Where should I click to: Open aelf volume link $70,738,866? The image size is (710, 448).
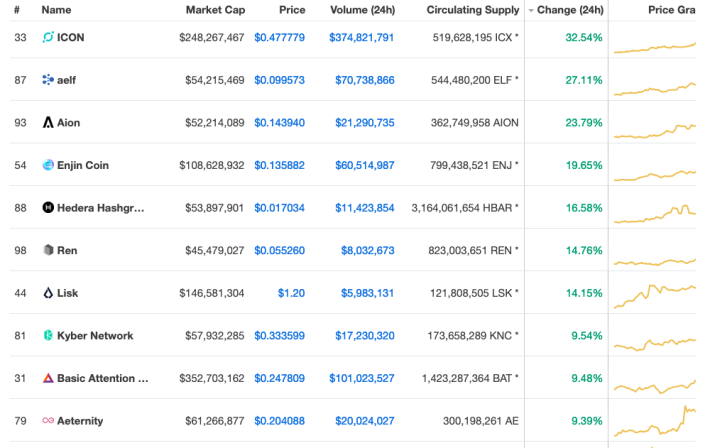365,80
